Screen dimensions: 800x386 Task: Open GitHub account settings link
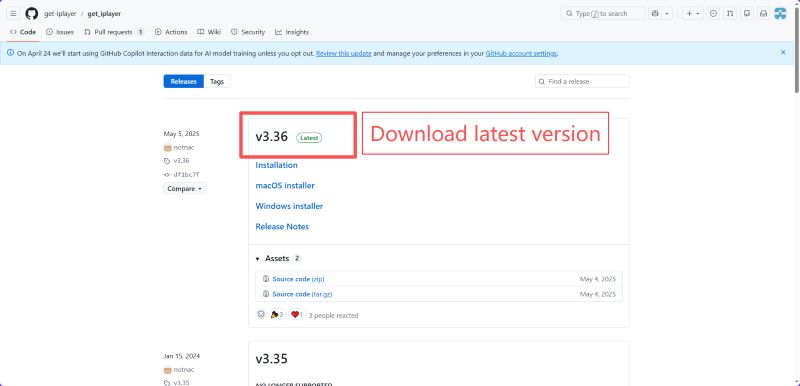[521, 53]
